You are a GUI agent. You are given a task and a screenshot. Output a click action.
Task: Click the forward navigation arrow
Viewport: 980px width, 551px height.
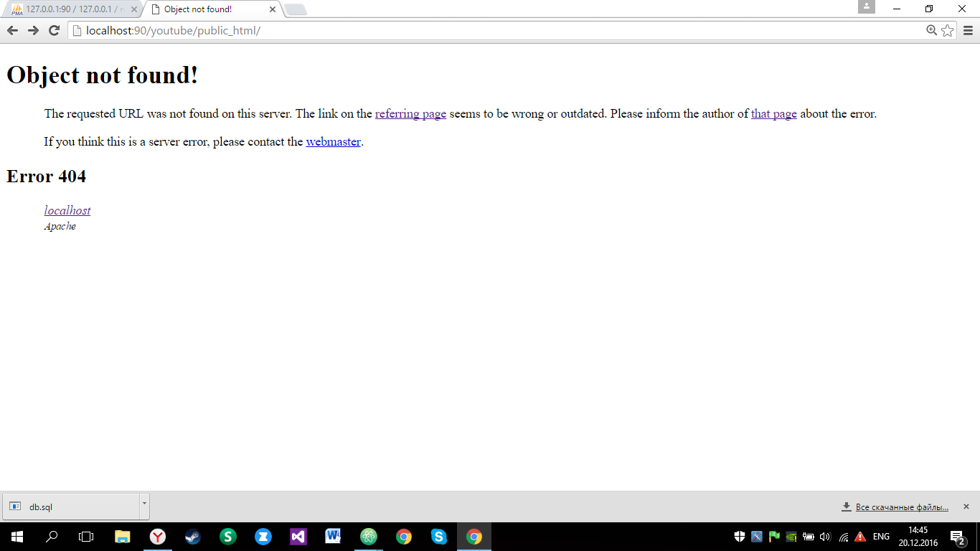coord(33,30)
